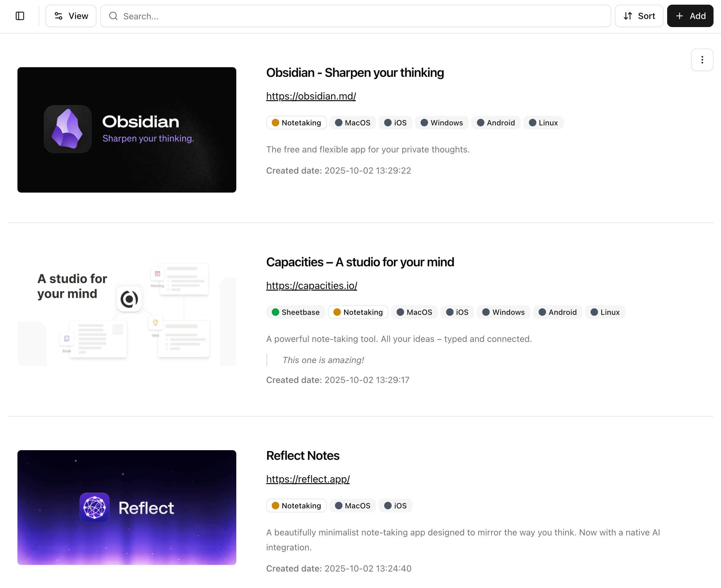Click the arrows icon in the Sort button
Screen dimensions: 721x588
tap(628, 16)
